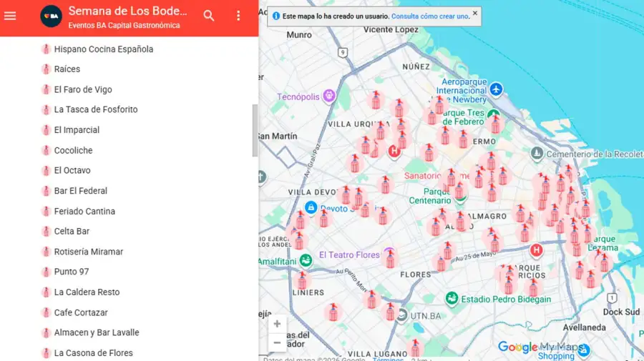Click the siphon icon beside Punto 97

(x=46, y=272)
